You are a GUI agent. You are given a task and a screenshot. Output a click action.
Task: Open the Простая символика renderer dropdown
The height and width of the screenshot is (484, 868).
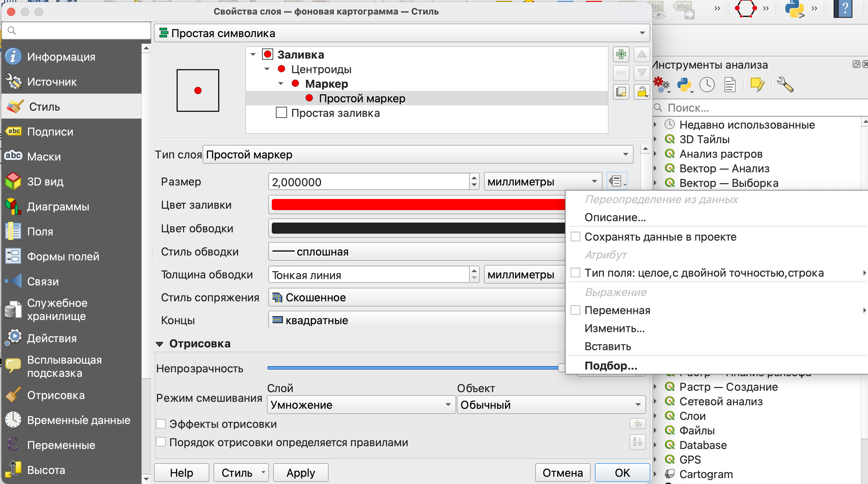pyautogui.click(x=401, y=33)
